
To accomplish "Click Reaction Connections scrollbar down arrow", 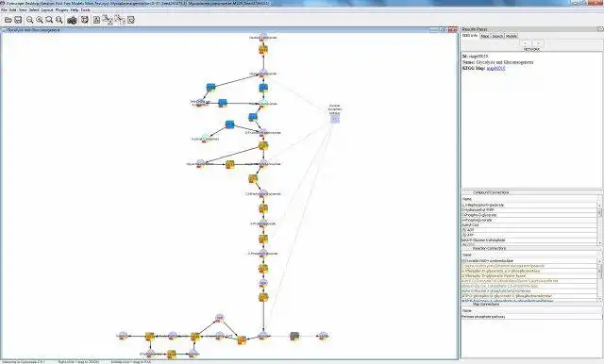I will pos(599,299).
